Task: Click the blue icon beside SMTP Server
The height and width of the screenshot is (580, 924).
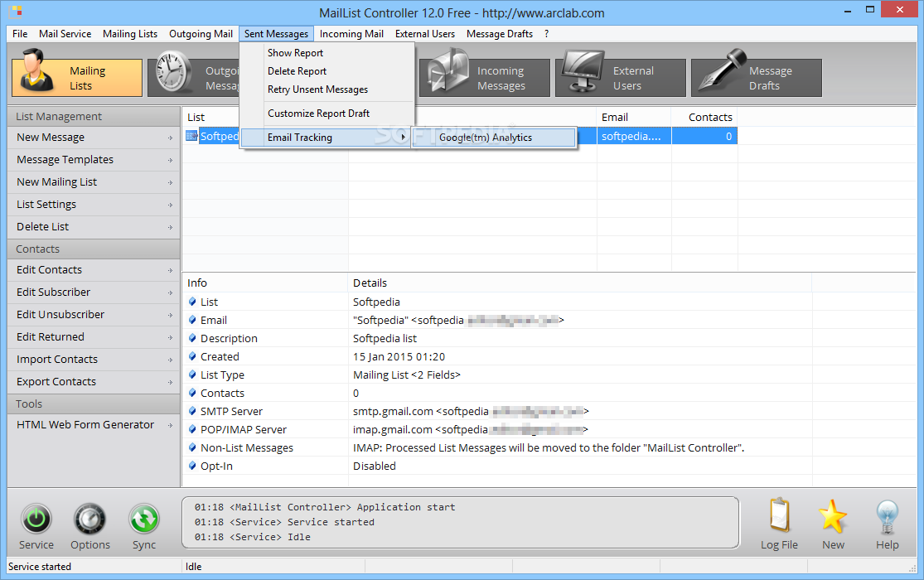Action: [192, 411]
